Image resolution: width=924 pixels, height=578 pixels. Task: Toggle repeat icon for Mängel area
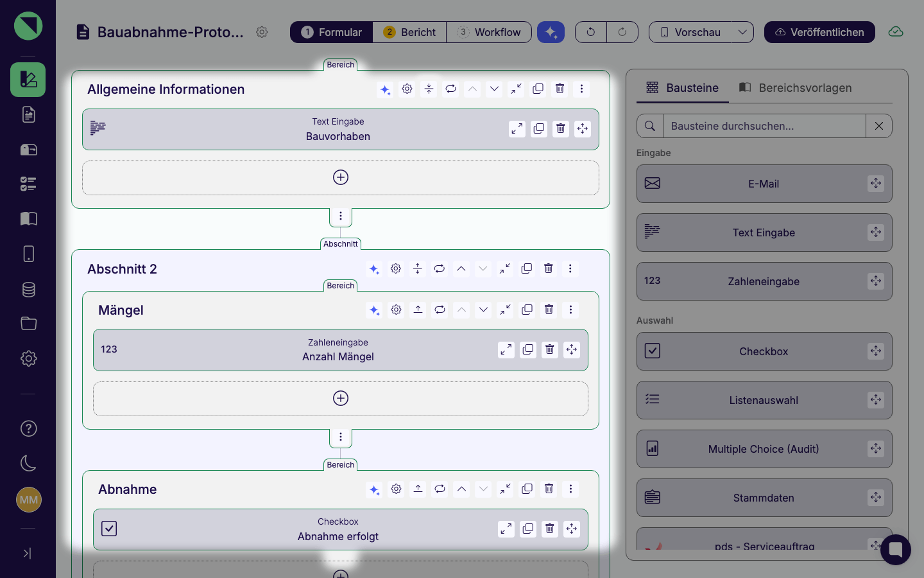pyautogui.click(x=440, y=310)
